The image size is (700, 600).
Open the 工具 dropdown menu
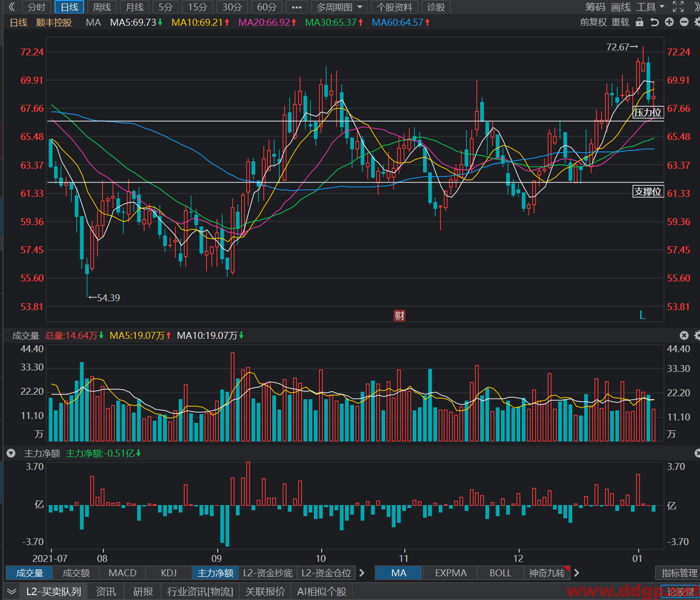[x=650, y=7]
